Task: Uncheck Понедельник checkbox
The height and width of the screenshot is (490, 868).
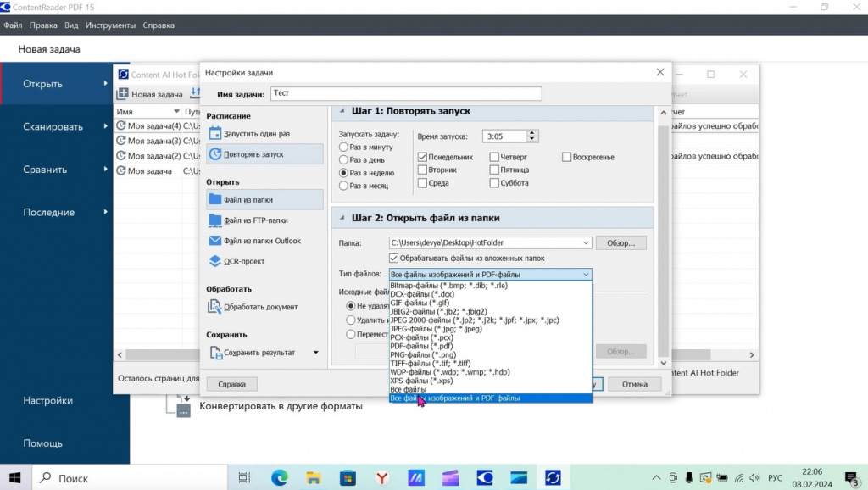Action: [422, 157]
